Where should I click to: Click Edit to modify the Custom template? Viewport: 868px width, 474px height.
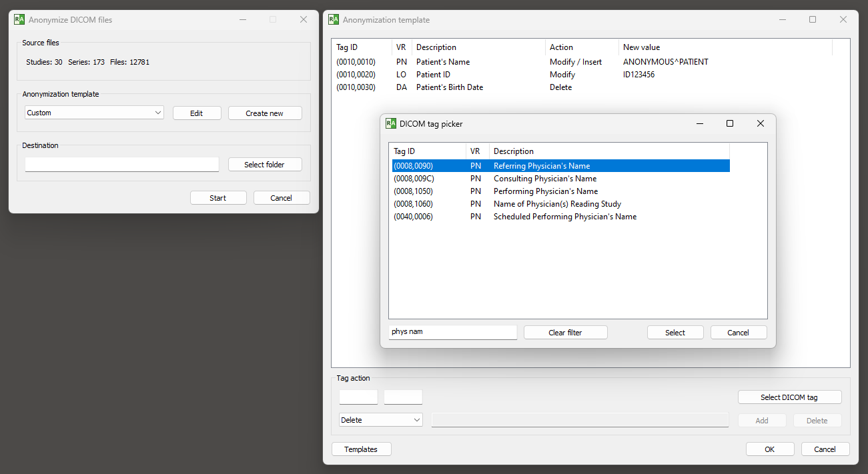point(197,113)
